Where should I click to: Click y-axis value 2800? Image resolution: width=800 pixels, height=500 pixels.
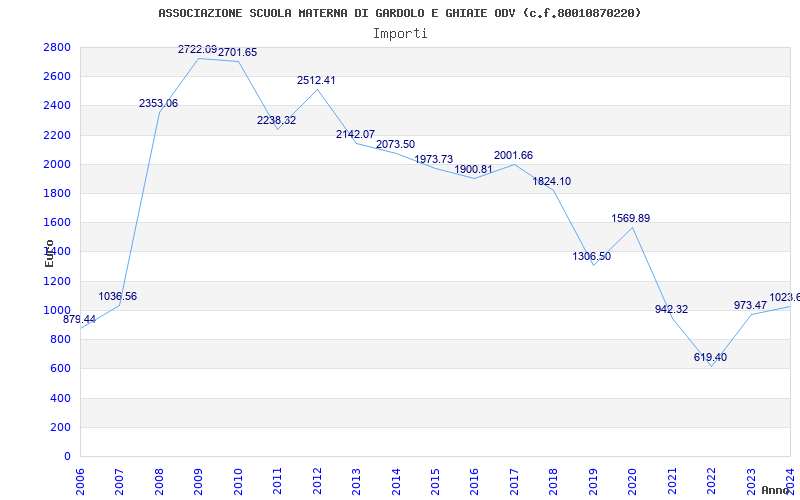[57, 47]
